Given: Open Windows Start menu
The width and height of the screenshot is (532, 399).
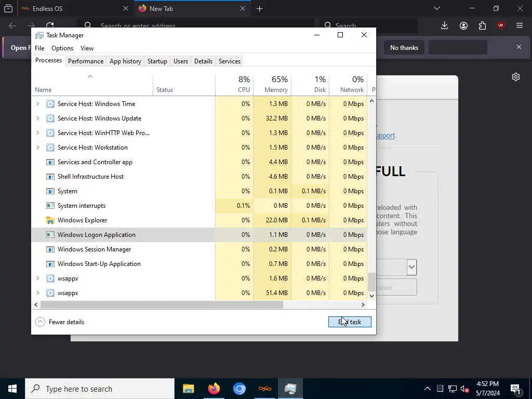Looking at the screenshot, I should point(12,389).
